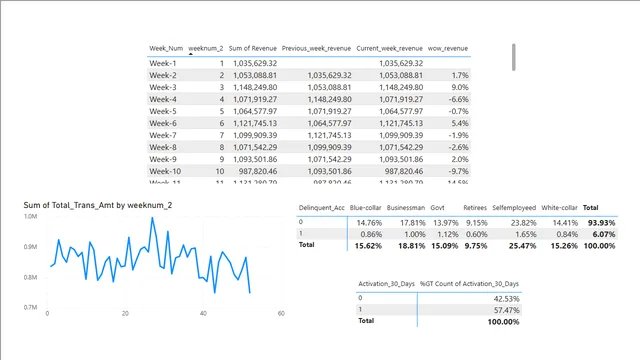Click the 6.07% total cell
The width and height of the screenshot is (640, 360).
pos(604,234)
